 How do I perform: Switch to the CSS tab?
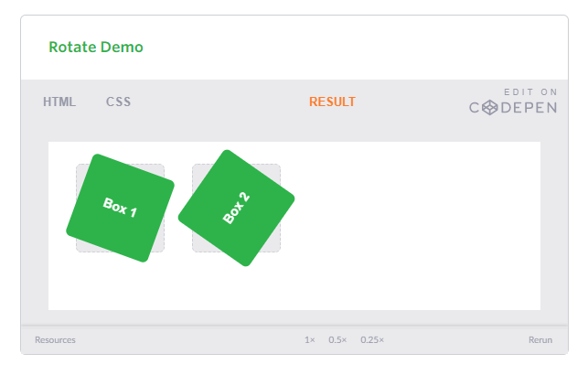click(119, 102)
